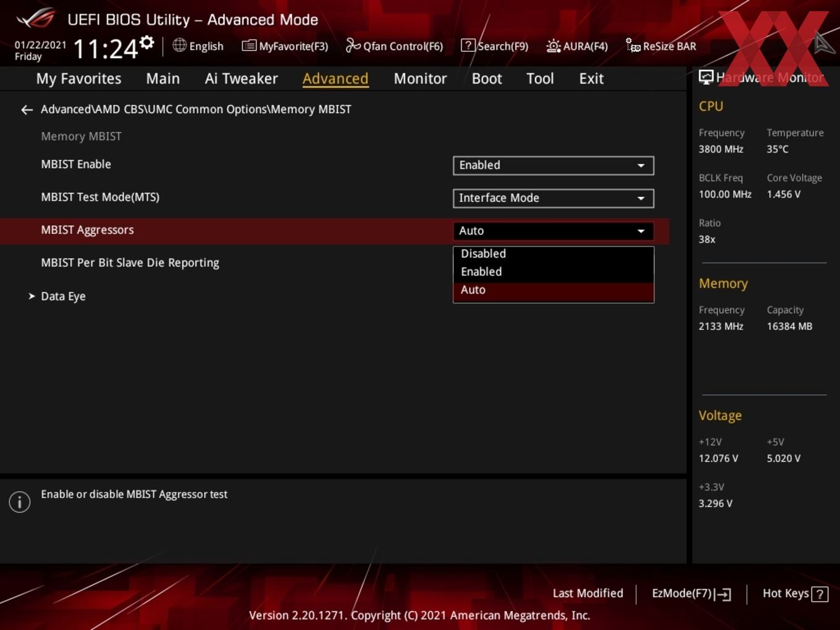840x630 pixels.
Task: Click the Last Modified button
Action: (x=588, y=594)
